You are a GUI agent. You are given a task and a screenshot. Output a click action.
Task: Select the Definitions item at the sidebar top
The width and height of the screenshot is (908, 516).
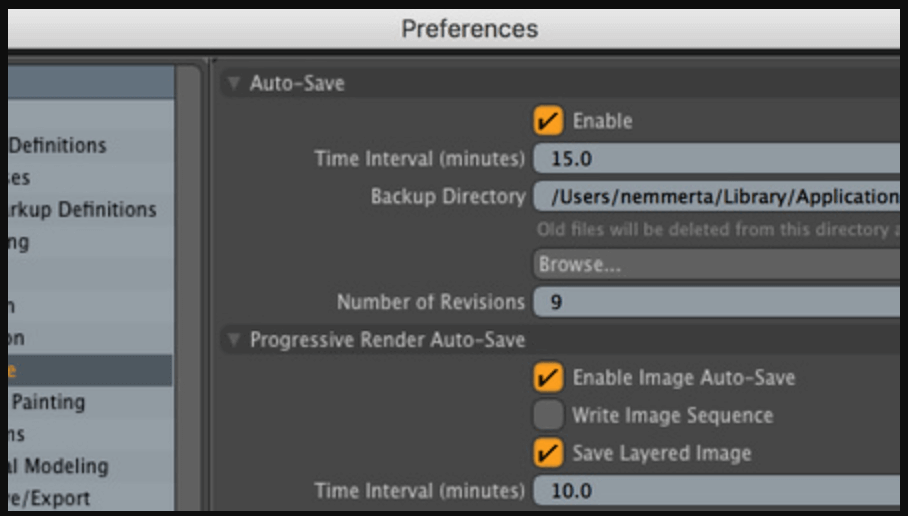pyautogui.click(x=57, y=146)
